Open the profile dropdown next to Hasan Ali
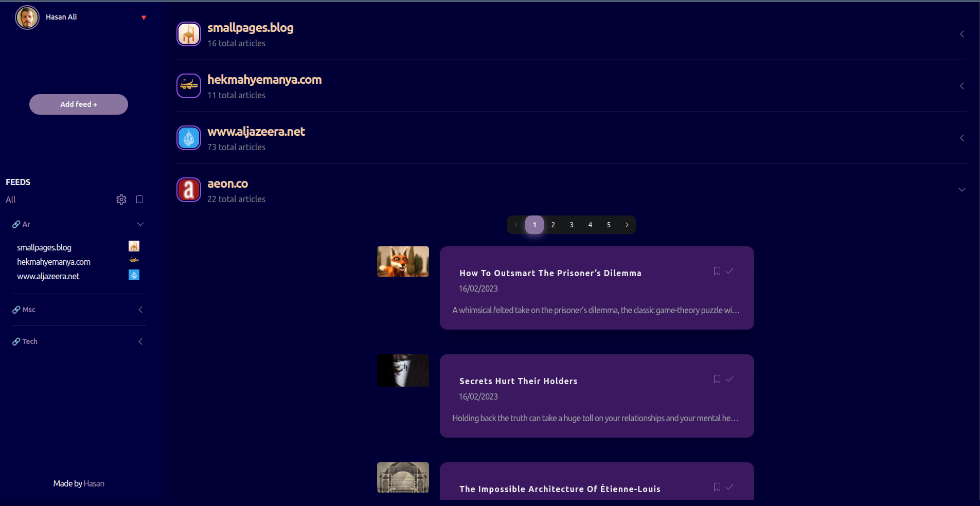 click(x=144, y=17)
